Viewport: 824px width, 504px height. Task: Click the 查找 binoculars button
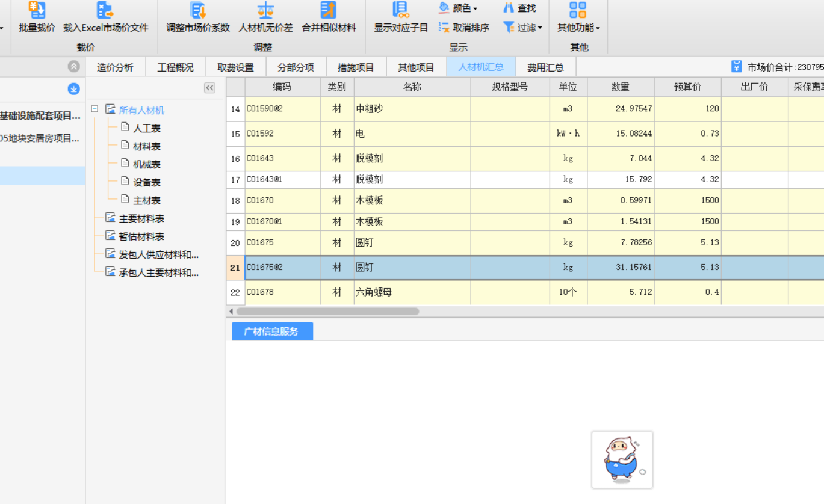(x=519, y=8)
